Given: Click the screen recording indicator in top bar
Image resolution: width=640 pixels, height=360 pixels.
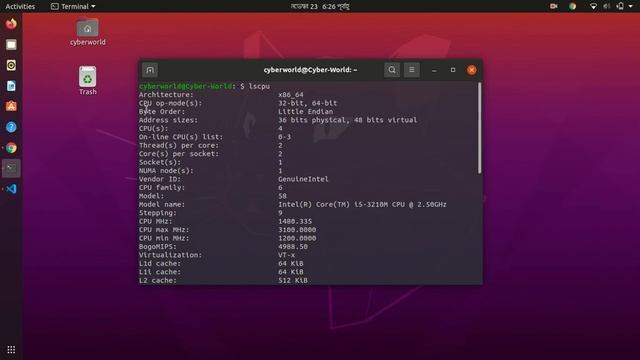Looking at the screenshot, I should [x=554, y=6].
